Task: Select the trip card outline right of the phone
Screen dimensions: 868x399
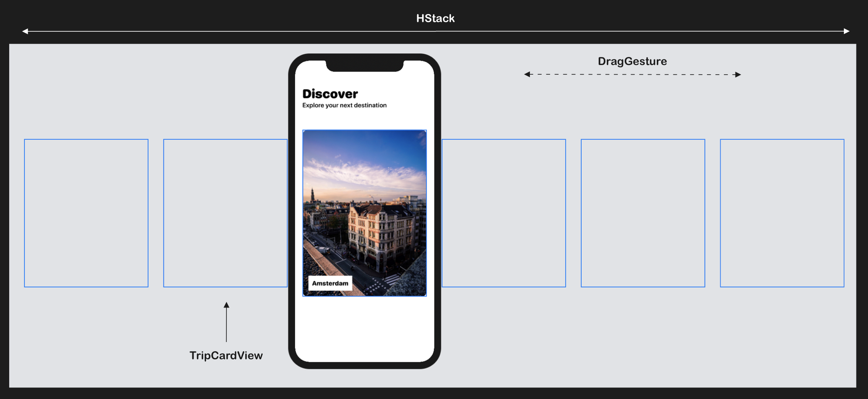Action: click(504, 213)
